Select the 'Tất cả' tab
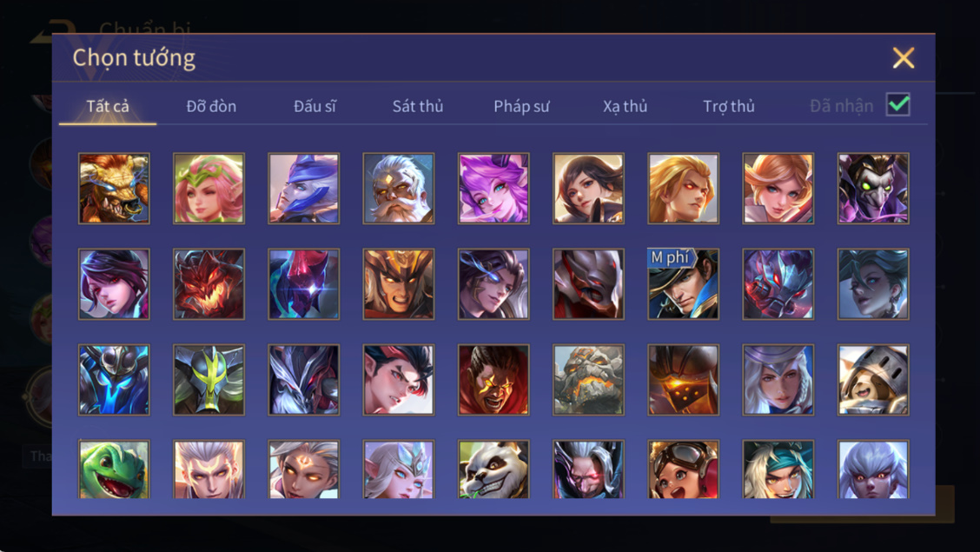Image resolution: width=980 pixels, height=552 pixels. click(x=108, y=106)
